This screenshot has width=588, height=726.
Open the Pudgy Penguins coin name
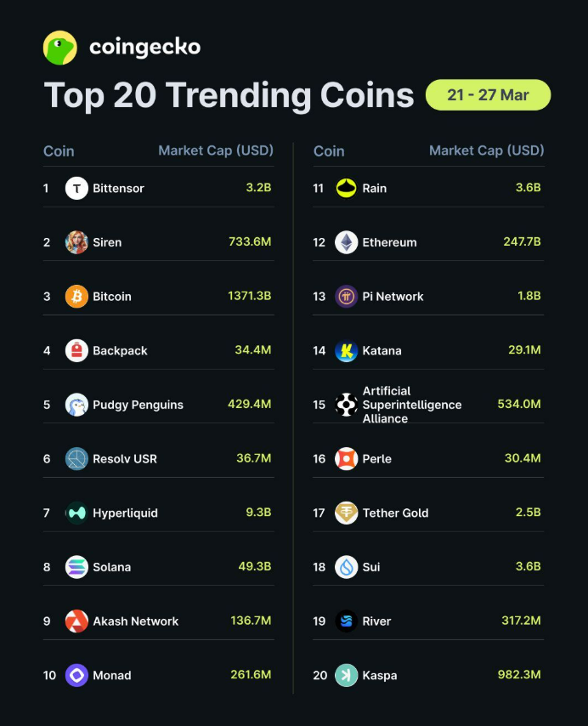click(138, 405)
